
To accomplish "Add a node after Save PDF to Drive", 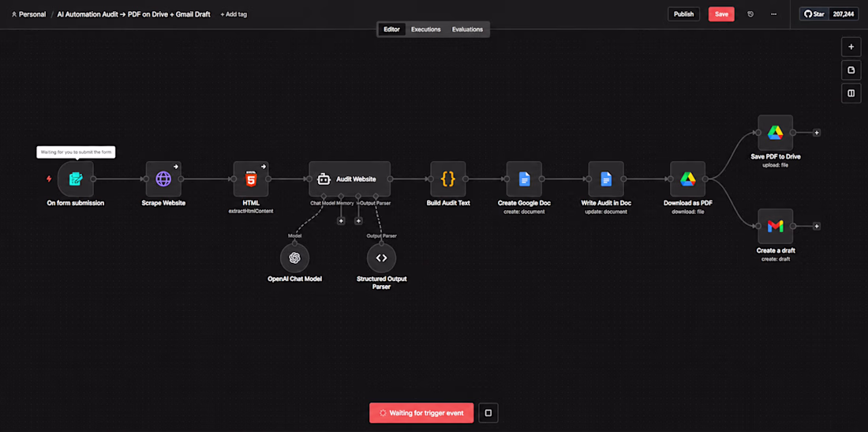I will point(817,133).
